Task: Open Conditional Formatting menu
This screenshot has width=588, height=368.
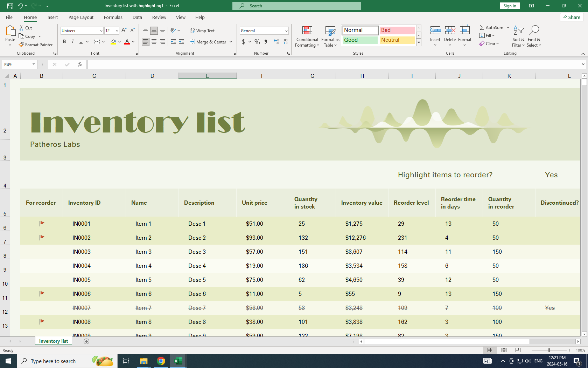Action: point(307,36)
